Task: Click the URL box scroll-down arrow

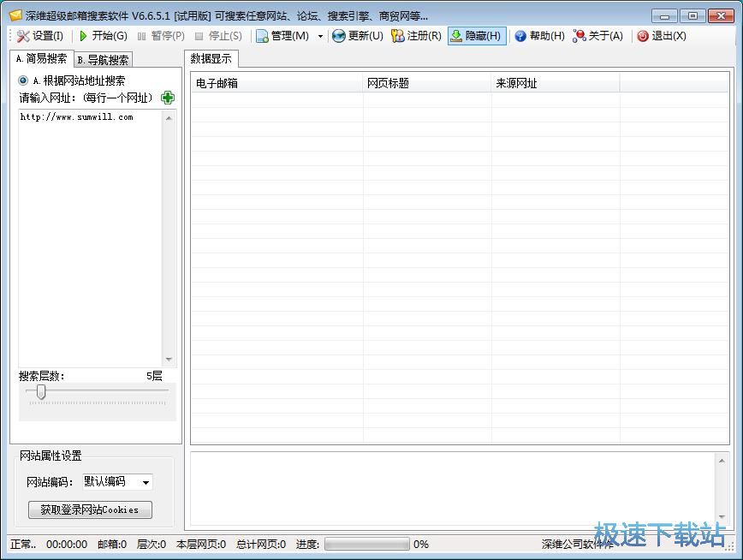Action: coord(169,359)
